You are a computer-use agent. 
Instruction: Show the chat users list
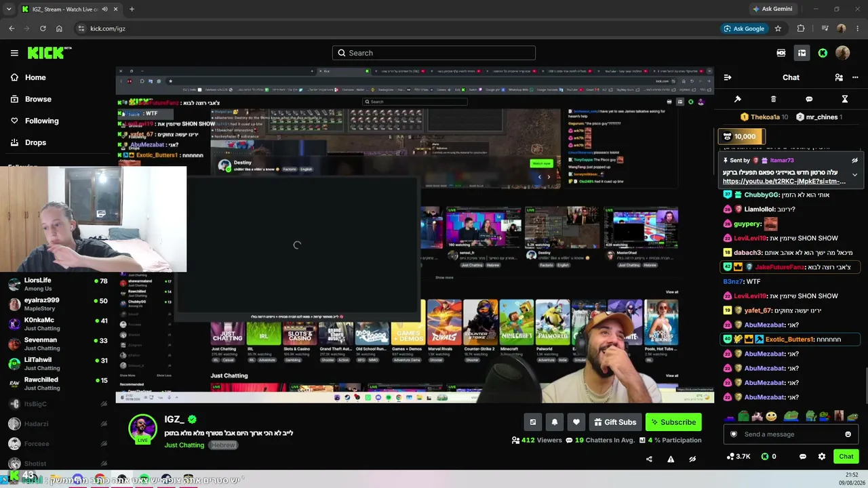pos(839,77)
